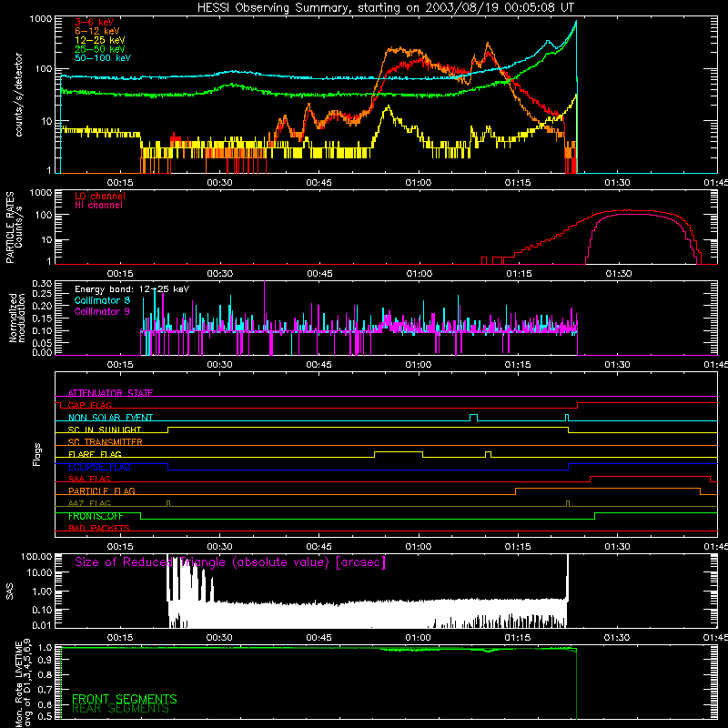Click the 00:15 tick label under particle rates plot
Screen dimensions: 728x728
tap(120, 274)
